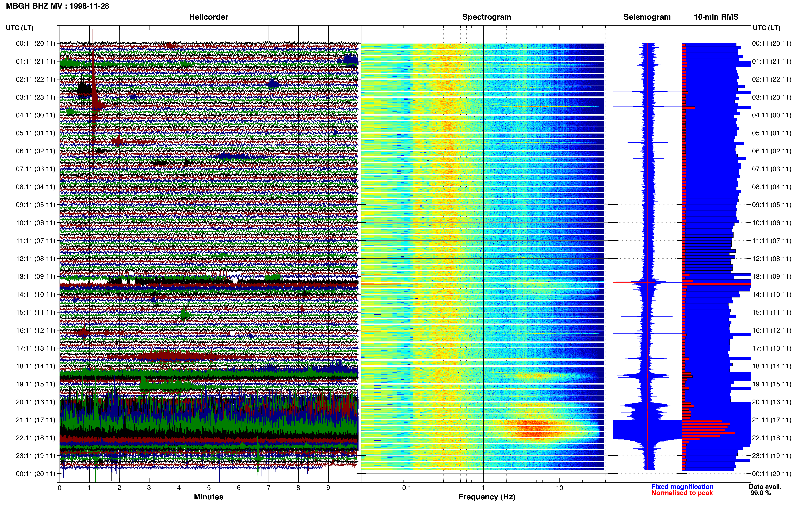Click the plot title MBGH BHZ MV : 1998-11-28
This screenshot has height=508, width=812.
click(57, 6)
